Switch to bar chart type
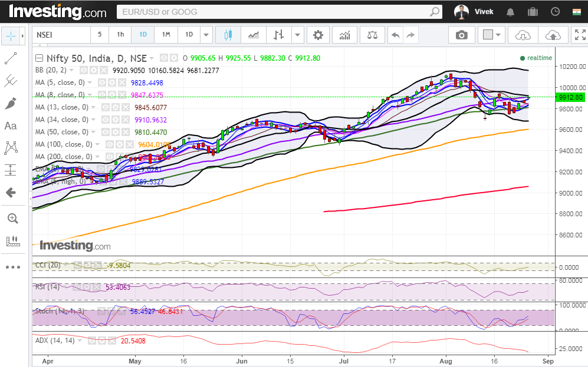588x367 pixels. 278,35
